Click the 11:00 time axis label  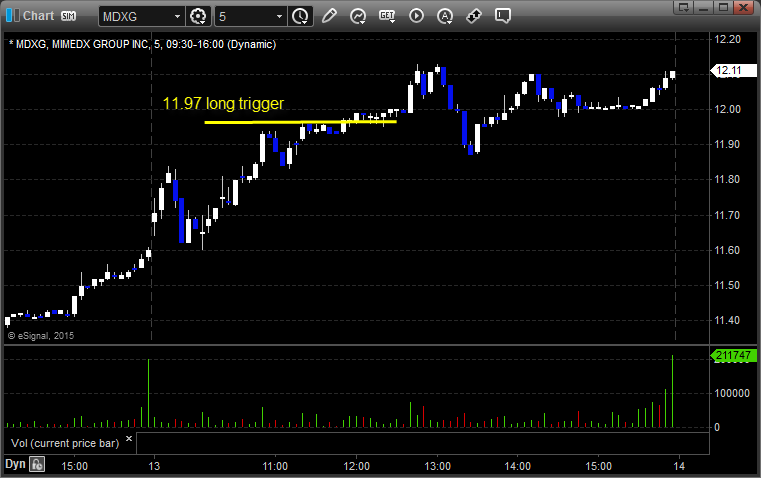(275, 466)
